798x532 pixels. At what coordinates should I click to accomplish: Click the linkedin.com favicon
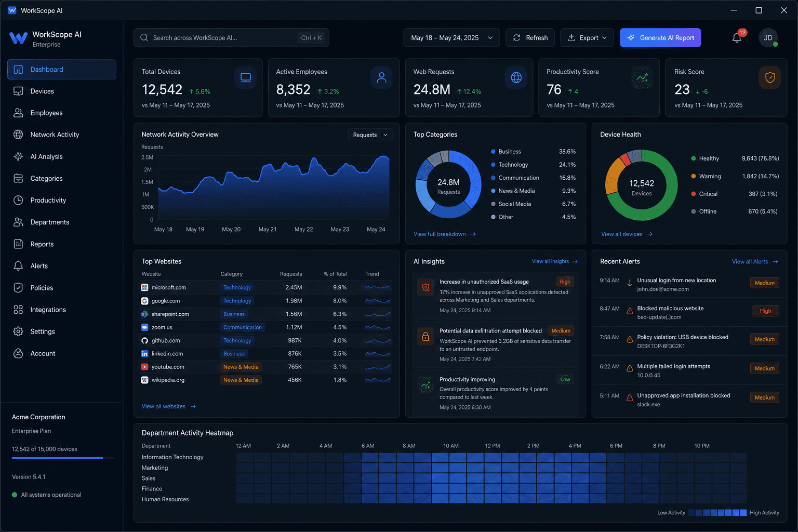click(145, 354)
